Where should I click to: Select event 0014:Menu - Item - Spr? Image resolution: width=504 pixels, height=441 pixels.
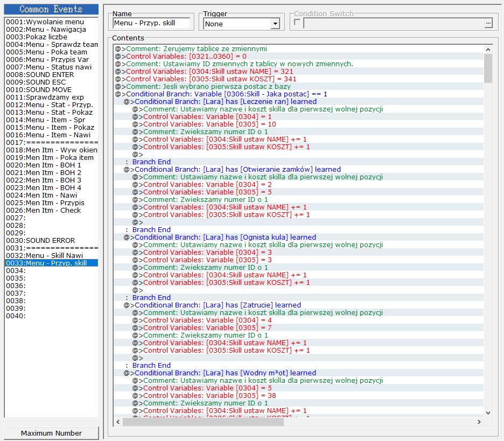pyautogui.click(x=52, y=120)
